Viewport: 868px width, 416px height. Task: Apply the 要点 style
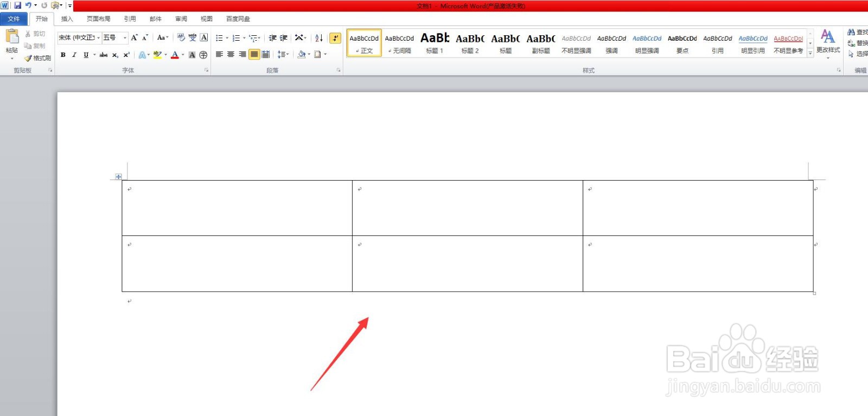pyautogui.click(x=682, y=43)
